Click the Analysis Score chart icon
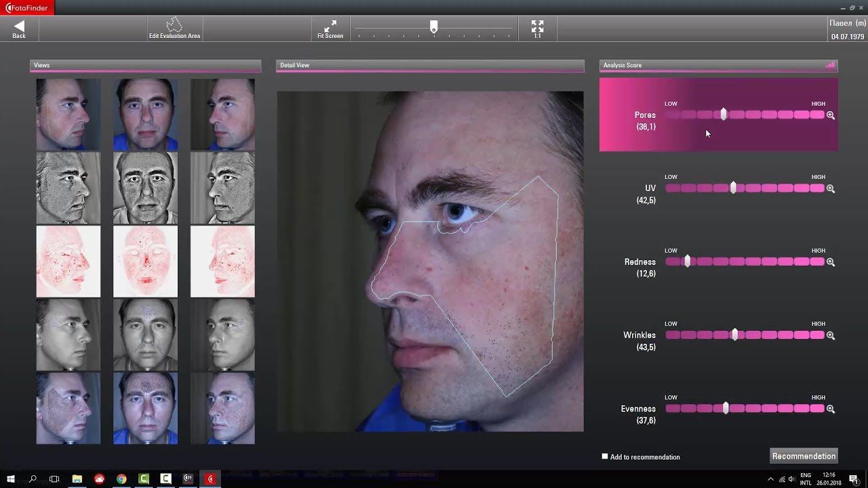Viewport: 868px width, 488px height. point(830,65)
